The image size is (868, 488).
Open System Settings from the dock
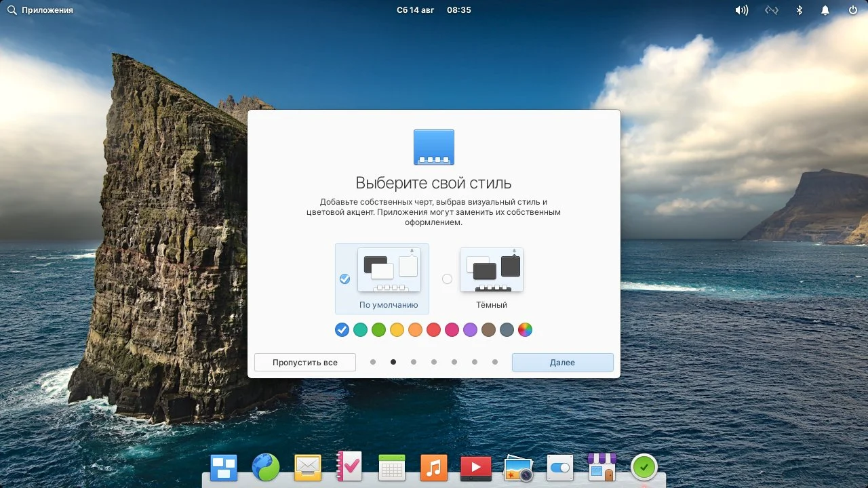point(559,467)
